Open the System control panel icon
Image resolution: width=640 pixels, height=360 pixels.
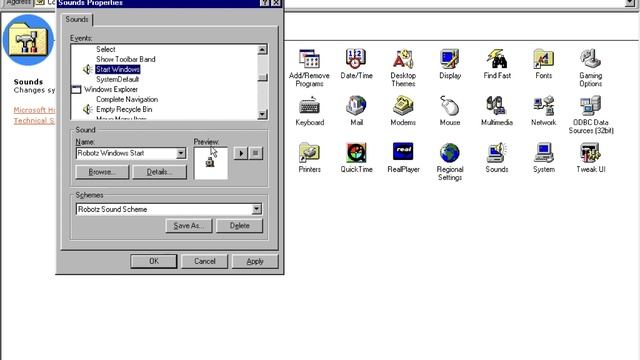543,153
